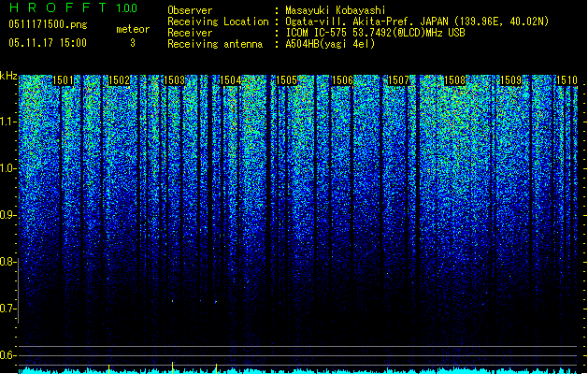Click the 1505 time marker
Viewport: 588px width, 374px height.
click(x=287, y=80)
